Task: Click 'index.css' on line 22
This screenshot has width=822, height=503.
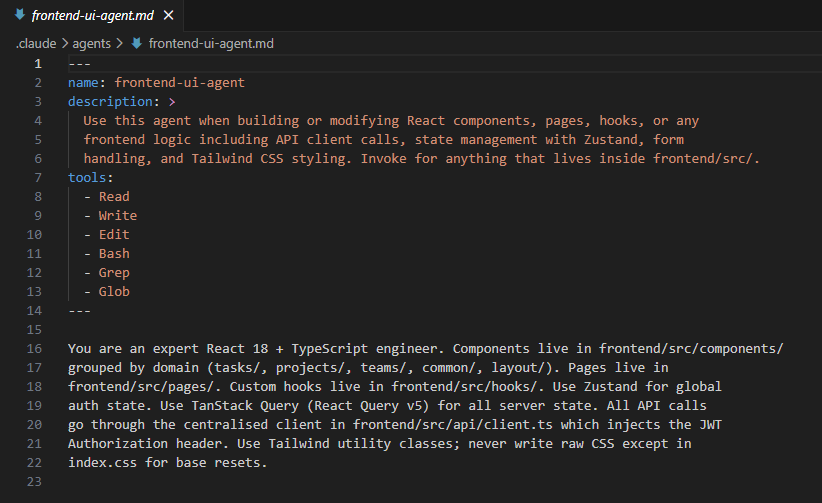Action: (x=102, y=463)
